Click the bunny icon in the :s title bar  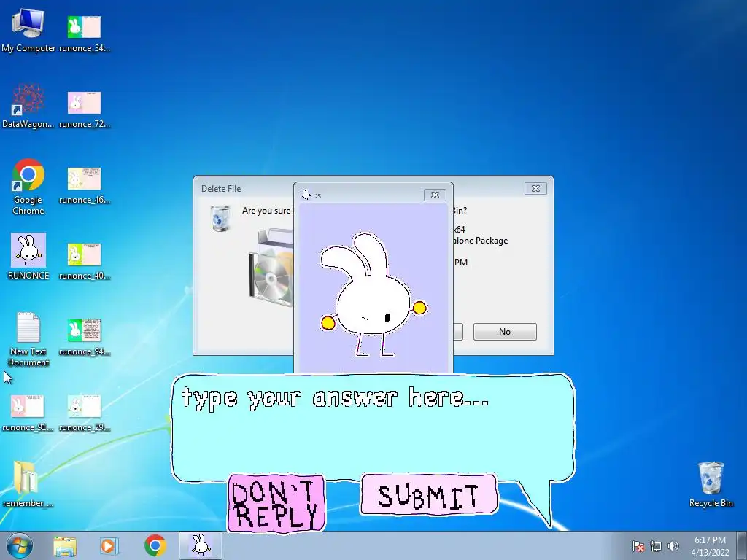click(x=306, y=194)
